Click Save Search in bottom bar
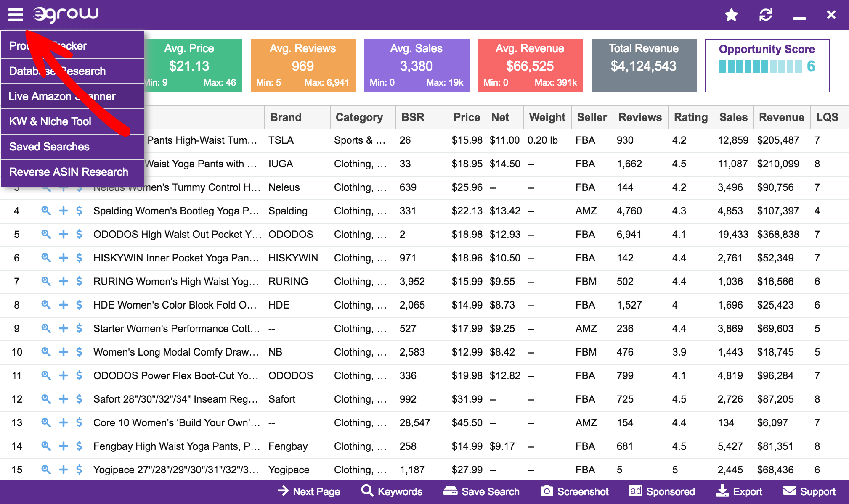 coord(481,491)
